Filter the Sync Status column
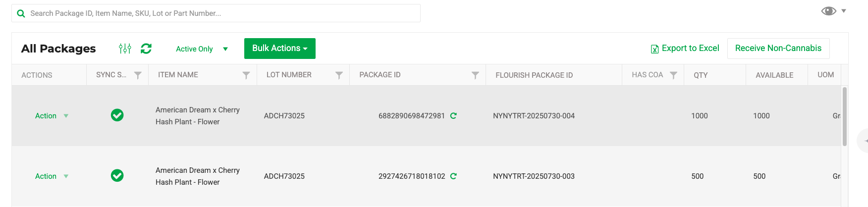This screenshot has width=868, height=207. 138,75
